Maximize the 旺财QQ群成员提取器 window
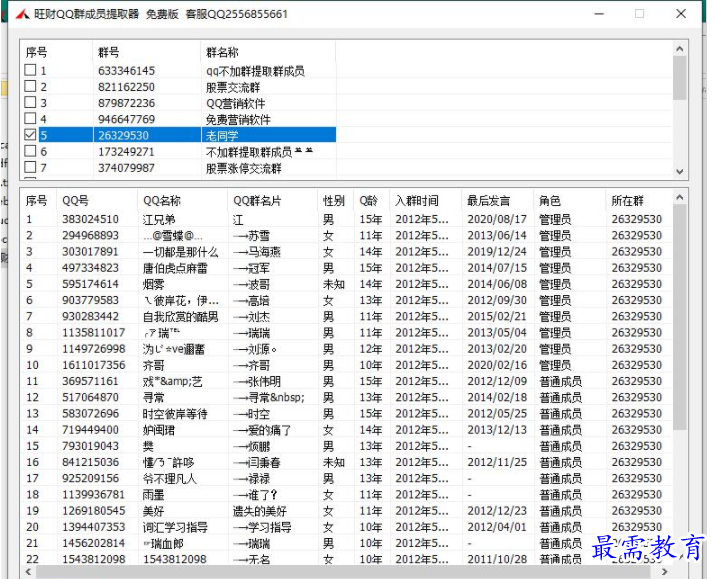The height and width of the screenshot is (579, 713). tap(639, 14)
